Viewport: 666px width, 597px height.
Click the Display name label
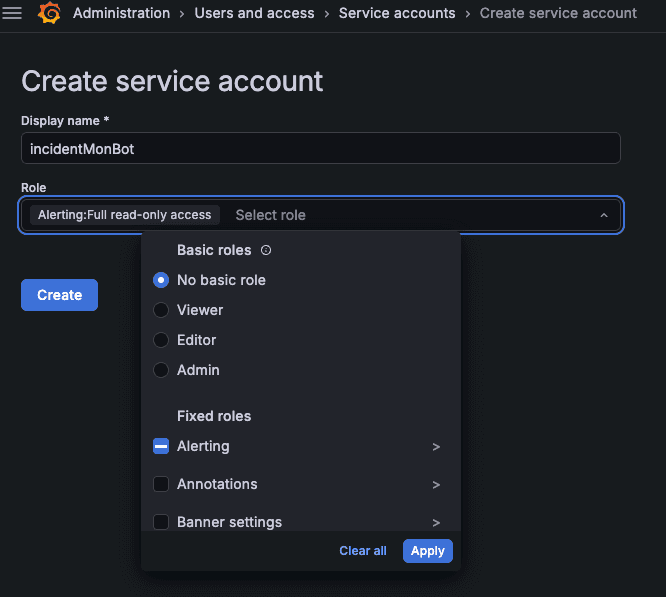(65, 121)
